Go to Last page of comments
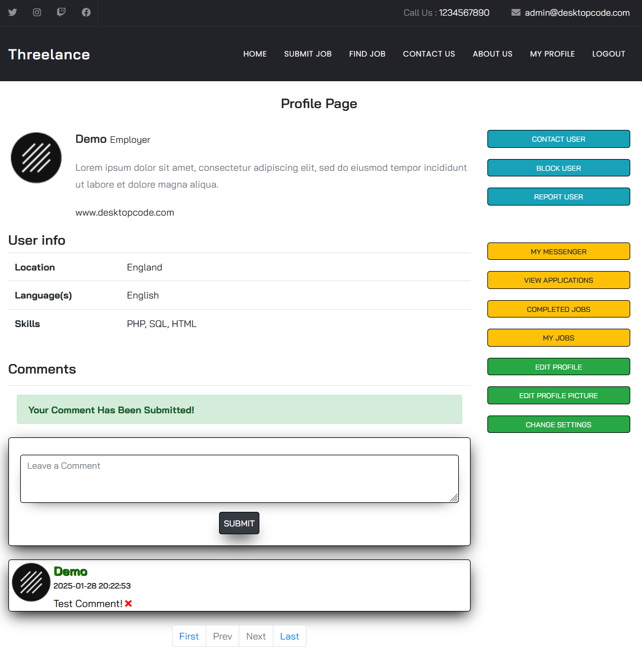 tap(289, 636)
